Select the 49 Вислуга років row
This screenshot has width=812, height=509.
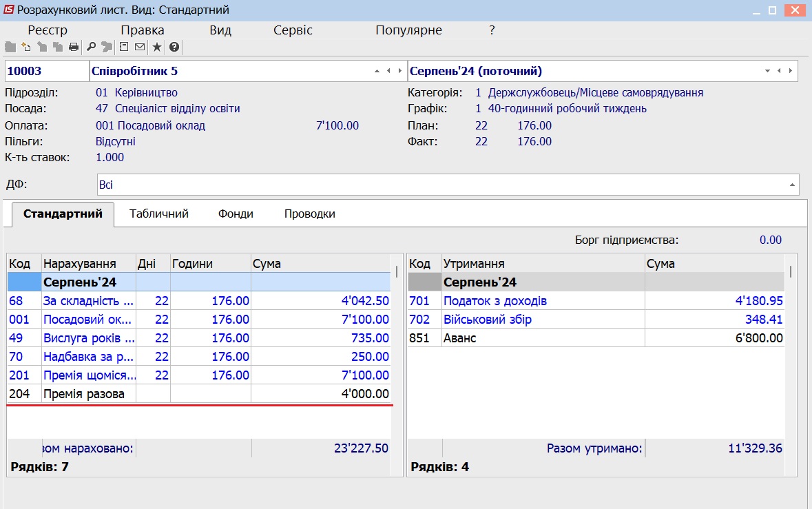point(199,338)
